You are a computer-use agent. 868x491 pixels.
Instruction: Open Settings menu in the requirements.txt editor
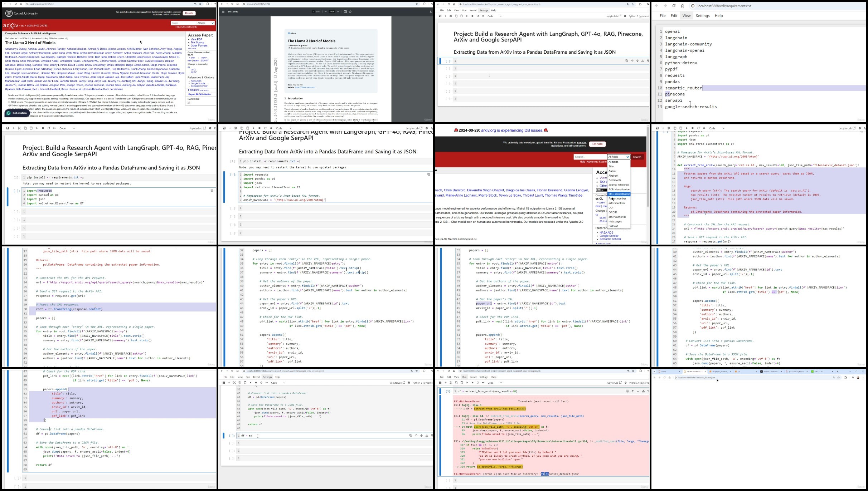703,16
